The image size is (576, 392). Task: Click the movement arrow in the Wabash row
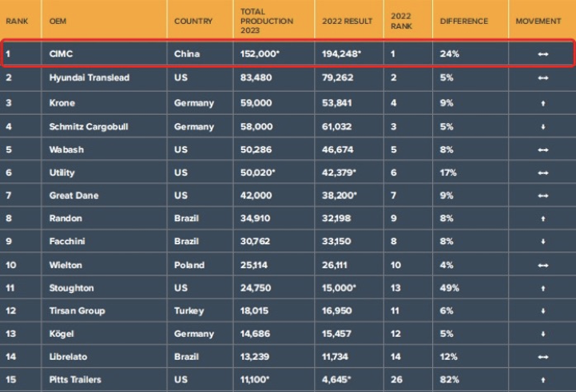click(x=542, y=149)
